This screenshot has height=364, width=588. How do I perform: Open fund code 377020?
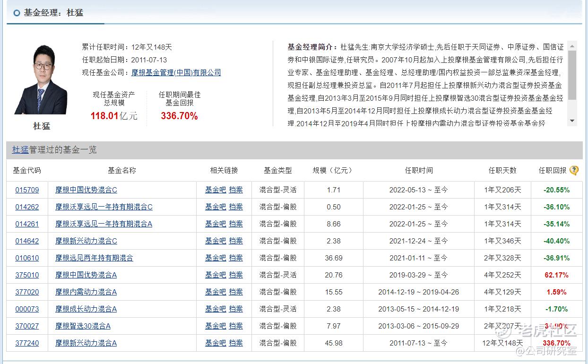tap(27, 292)
